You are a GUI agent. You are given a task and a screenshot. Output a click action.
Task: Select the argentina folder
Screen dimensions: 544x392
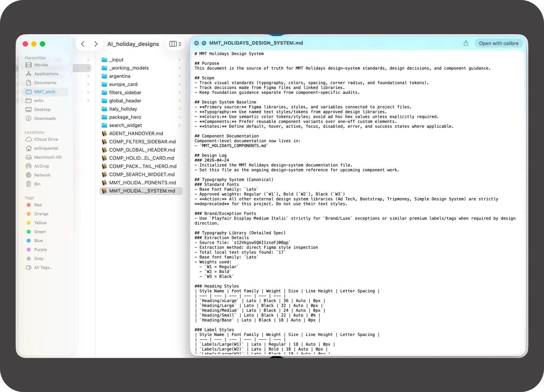click(x=141, y=76)
